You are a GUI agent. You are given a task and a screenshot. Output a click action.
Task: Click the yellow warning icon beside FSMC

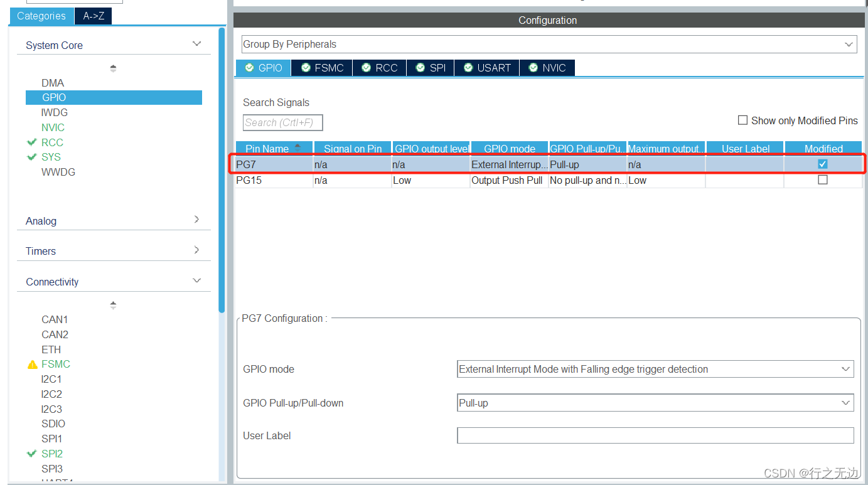tap(33, 364)
